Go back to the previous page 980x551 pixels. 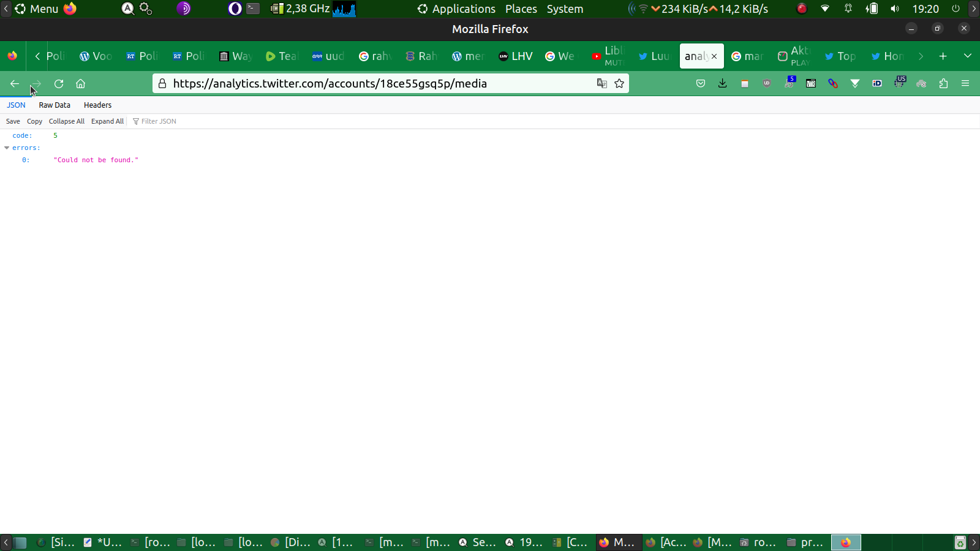tap(15, 84)
